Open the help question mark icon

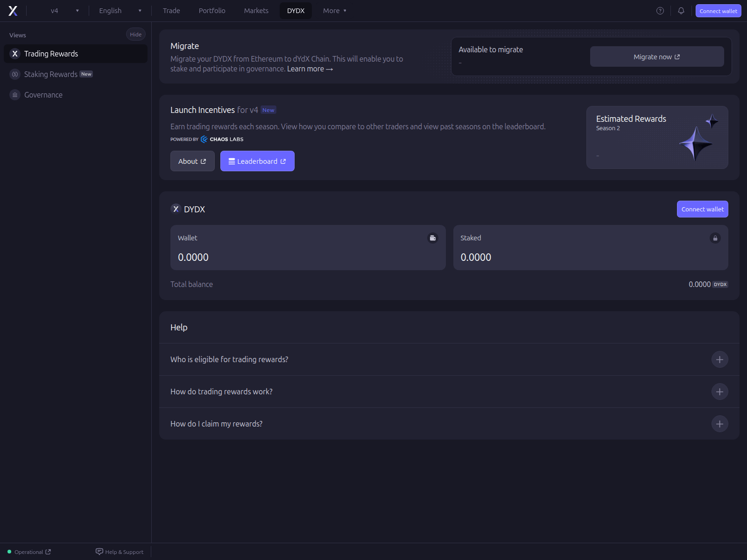[660, 10]
